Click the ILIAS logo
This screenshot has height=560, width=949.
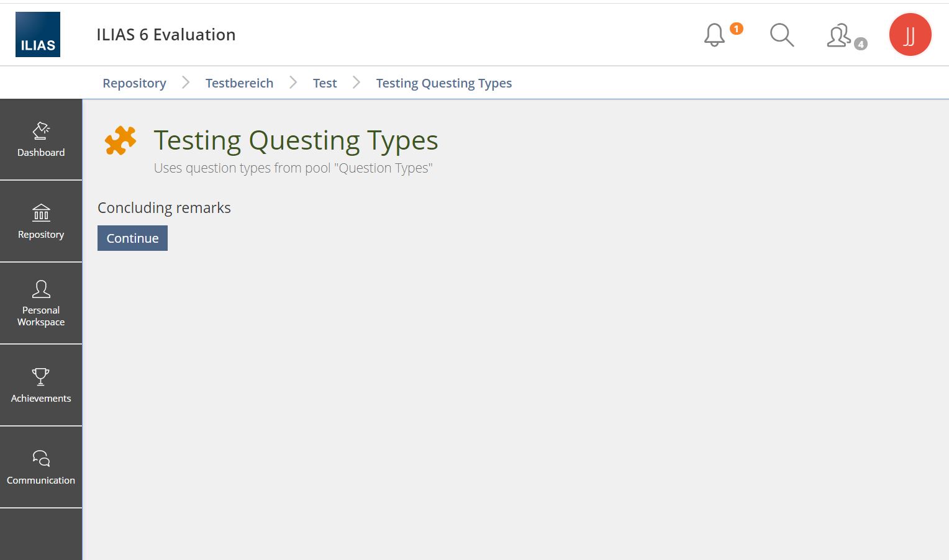point(38,35)
